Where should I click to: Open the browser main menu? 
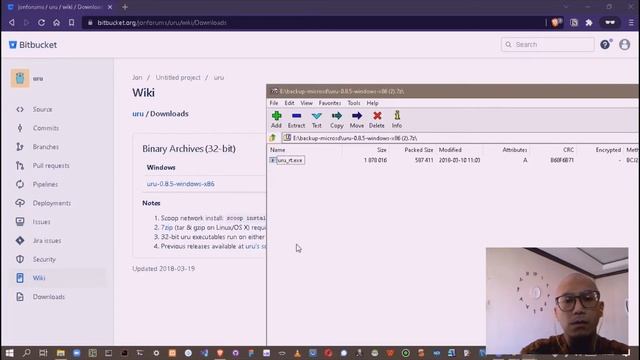point(631,23)
